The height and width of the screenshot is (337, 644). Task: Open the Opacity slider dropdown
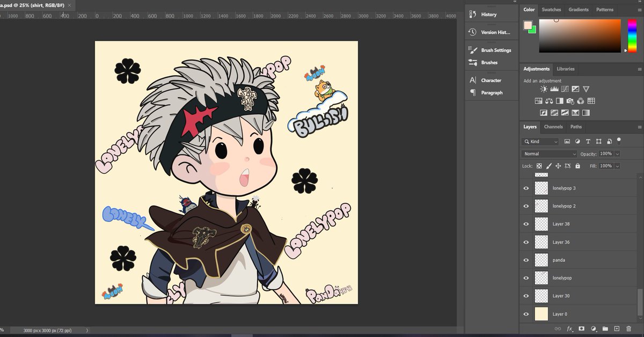click(617, 154)
